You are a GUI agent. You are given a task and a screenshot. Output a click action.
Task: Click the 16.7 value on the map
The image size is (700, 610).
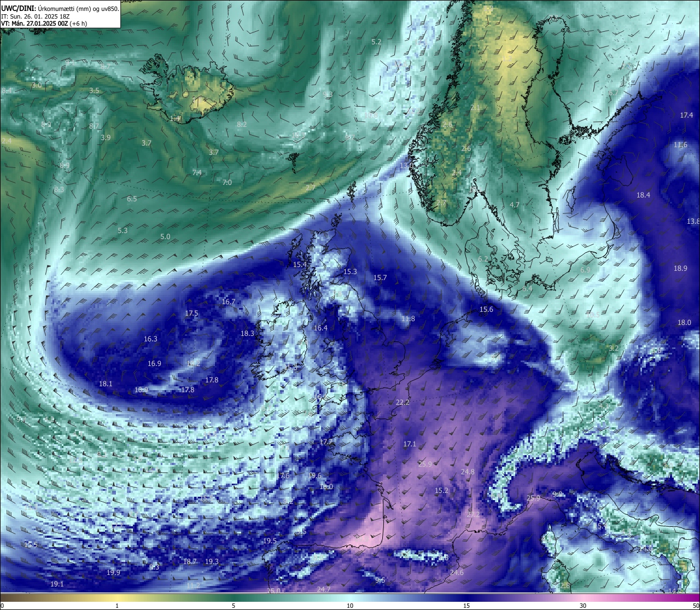point(229,301)
